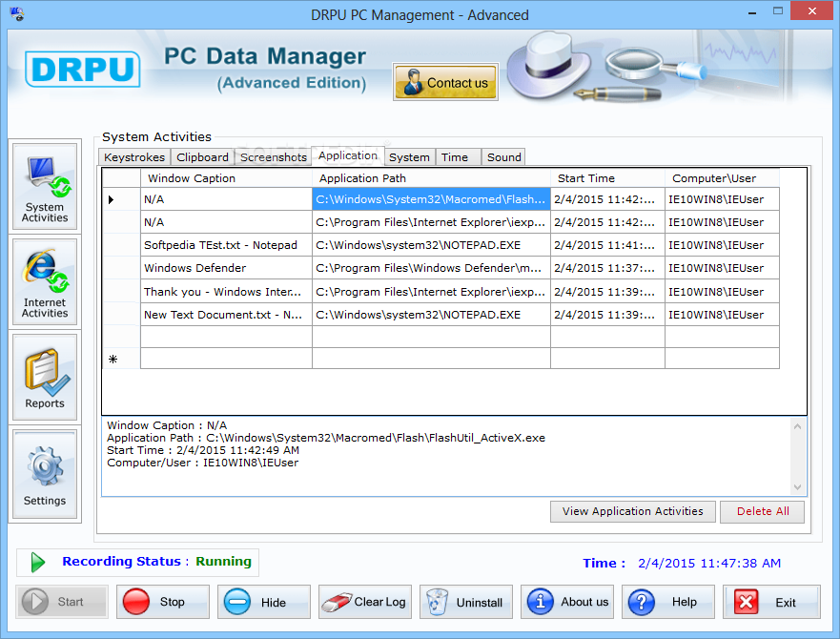Click the new row asterisk header
This screenshot has height=639, width=840.
click(113, 359)
